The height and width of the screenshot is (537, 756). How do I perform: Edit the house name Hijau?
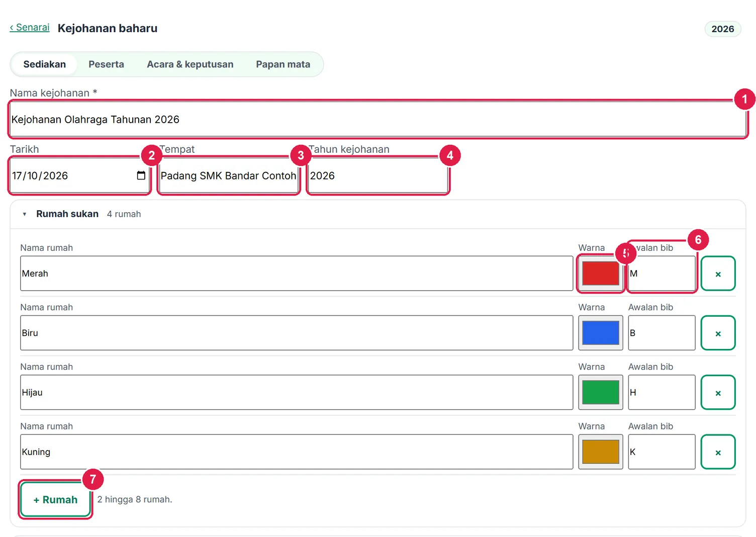297,392
